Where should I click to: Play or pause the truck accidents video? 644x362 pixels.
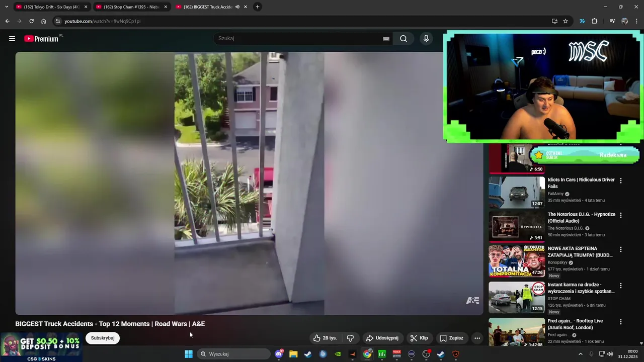point(249,184)
